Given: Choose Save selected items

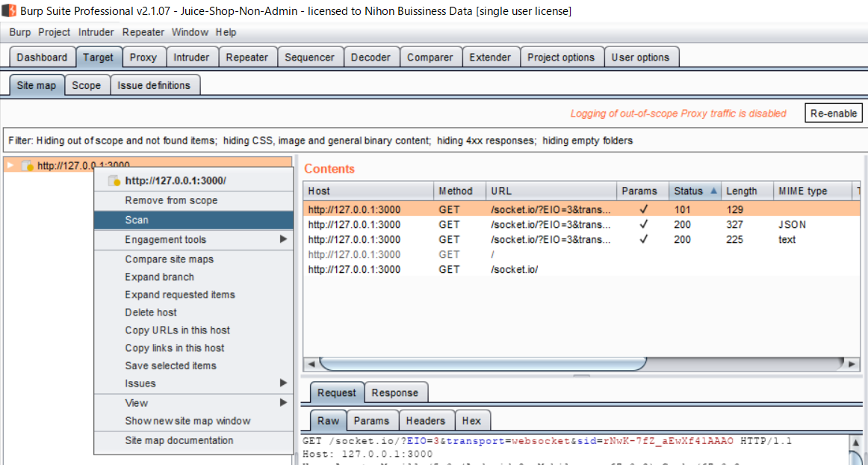Looking at the screenshot, I should pos(193,366).
